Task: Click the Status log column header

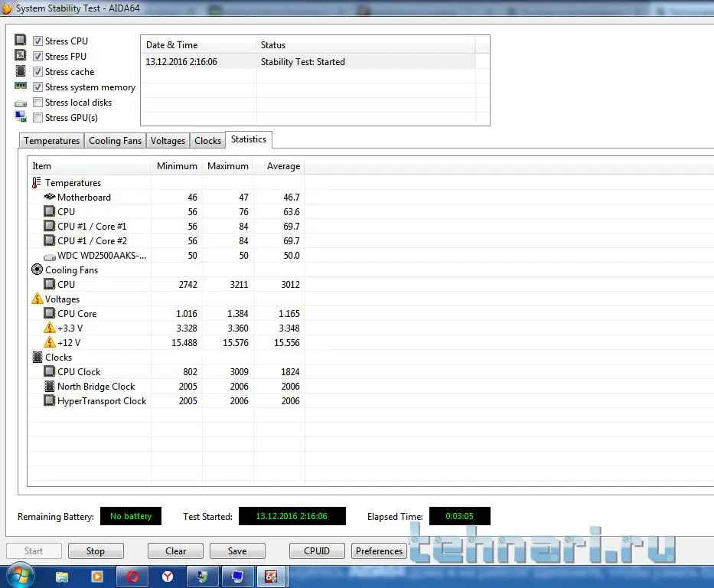Action: (366, 45)
